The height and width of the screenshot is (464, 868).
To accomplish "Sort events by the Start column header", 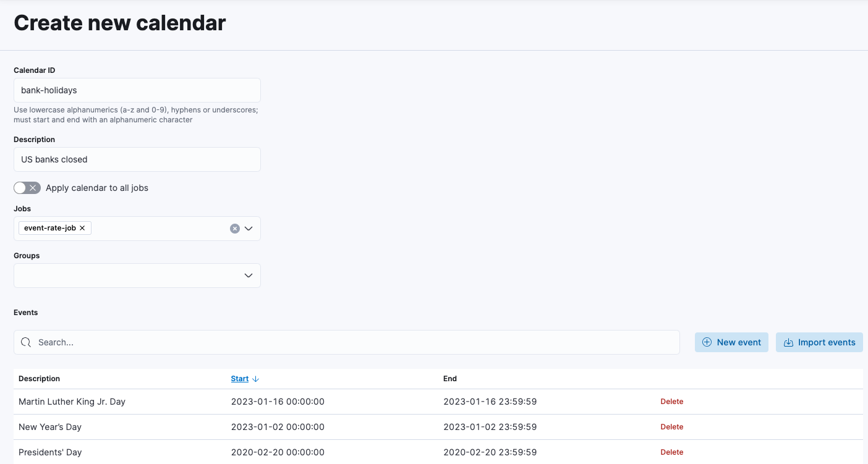I will point(240,379).
